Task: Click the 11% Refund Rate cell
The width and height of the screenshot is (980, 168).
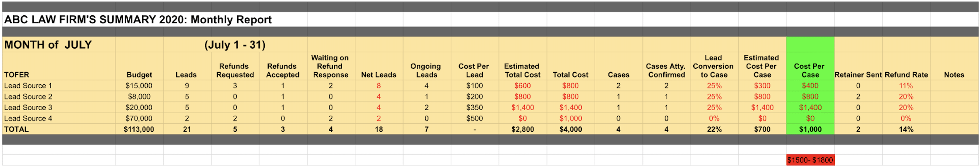Action: 906,86
